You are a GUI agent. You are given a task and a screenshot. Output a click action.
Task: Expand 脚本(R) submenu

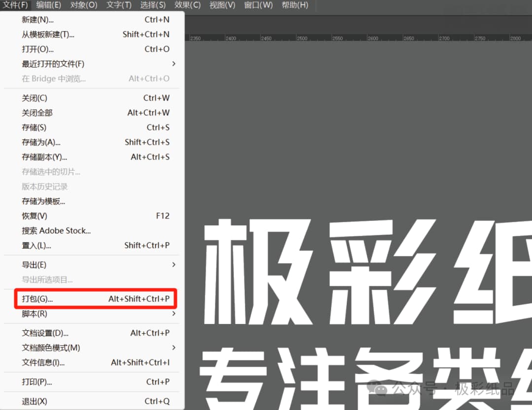tap(92, 314)
